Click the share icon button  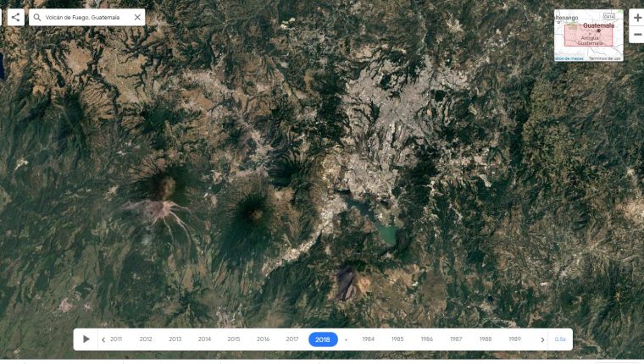15,17
